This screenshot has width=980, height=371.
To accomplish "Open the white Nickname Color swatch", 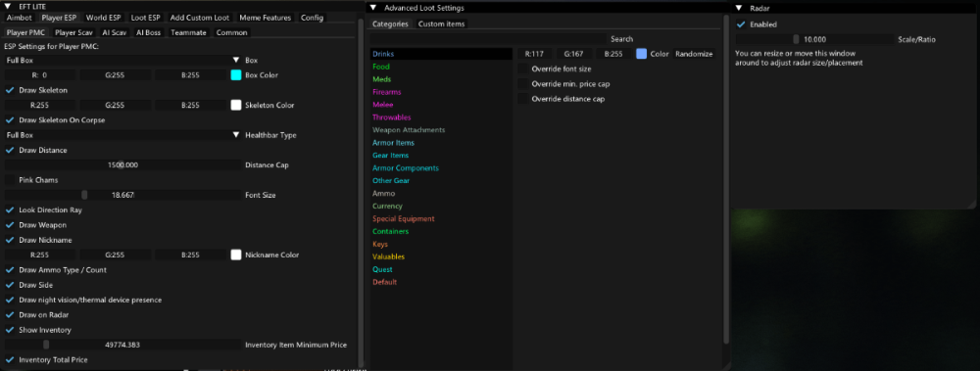I will (235, 255).
